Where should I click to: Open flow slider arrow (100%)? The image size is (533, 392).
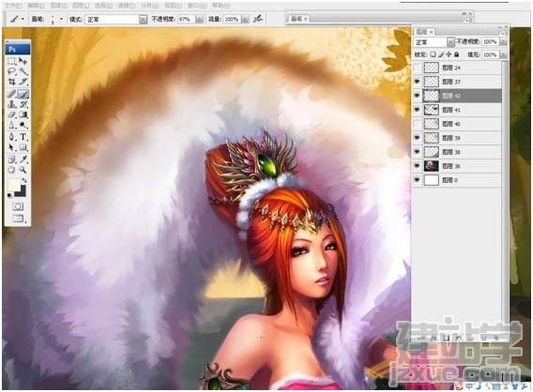pyautogui.click(x=245, y=20)
